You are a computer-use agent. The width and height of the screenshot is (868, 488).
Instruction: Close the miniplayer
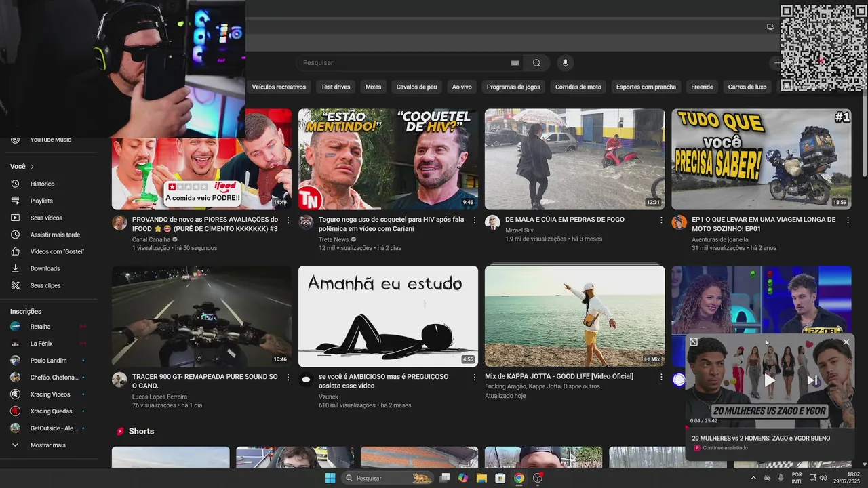pyautogui.click(x=846, y=342)
